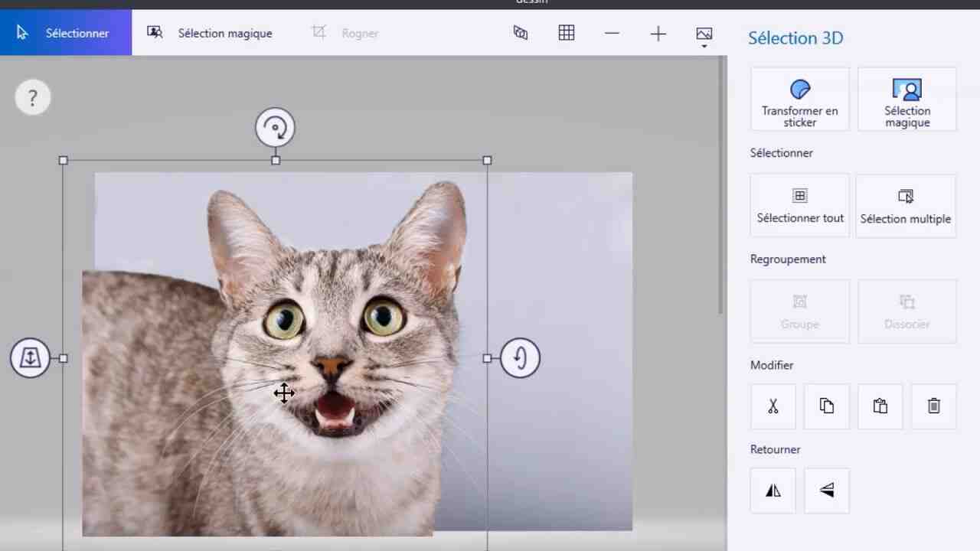Toggle the grid view icon in the toolbar
980x551 pixels.
[567, 33]
